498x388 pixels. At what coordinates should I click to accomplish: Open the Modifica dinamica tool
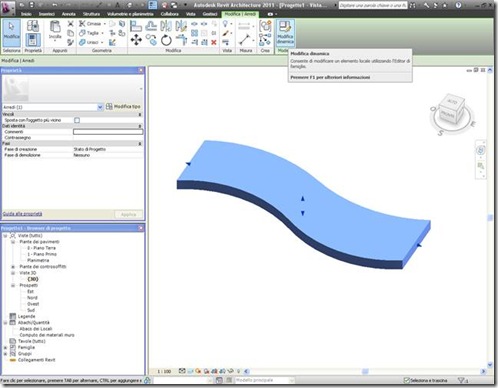coord(285,33)
